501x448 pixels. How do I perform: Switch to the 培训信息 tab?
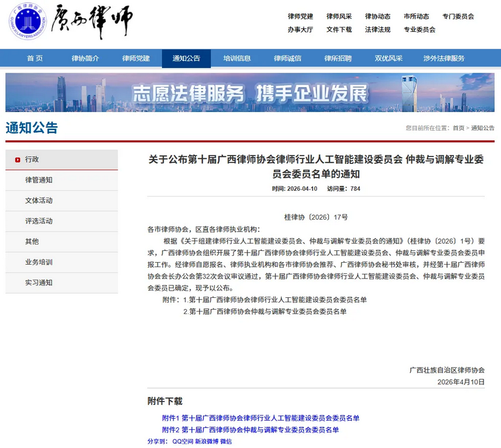235,58
